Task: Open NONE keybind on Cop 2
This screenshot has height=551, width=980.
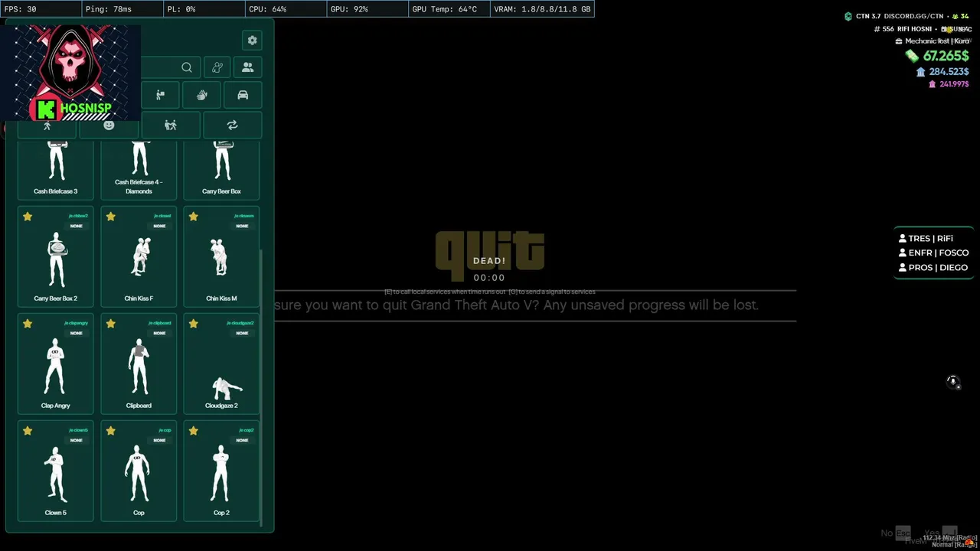Action: (x=242, y=440)
